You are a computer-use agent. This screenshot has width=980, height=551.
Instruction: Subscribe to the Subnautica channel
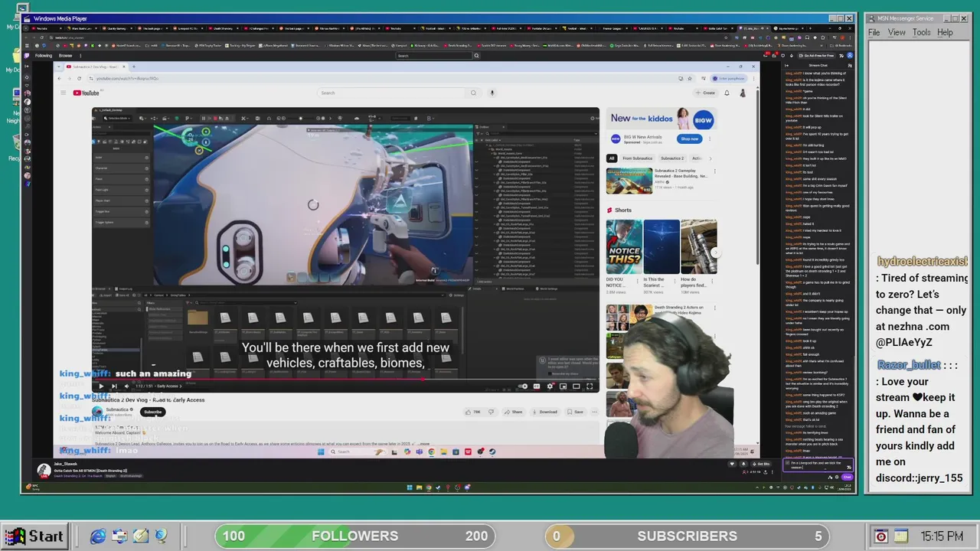152,412
